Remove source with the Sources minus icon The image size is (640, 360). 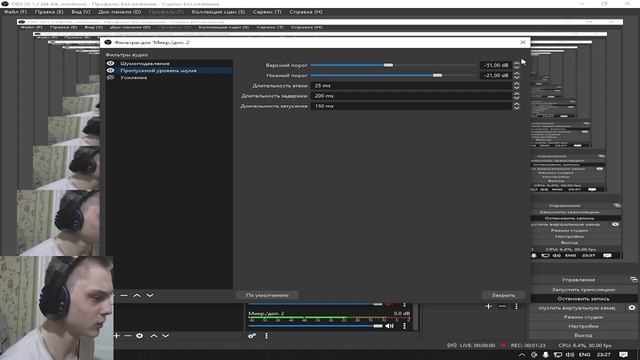point(128,336)
